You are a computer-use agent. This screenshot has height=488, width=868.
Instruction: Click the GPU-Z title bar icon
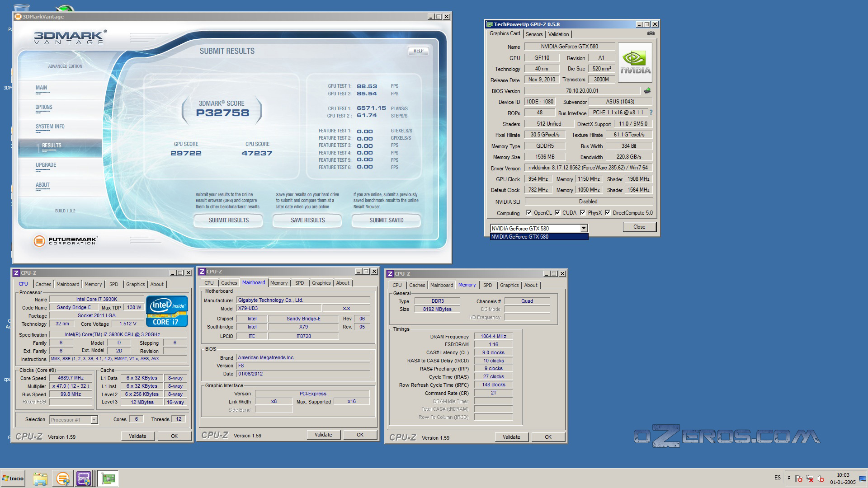tap(489, 24)
